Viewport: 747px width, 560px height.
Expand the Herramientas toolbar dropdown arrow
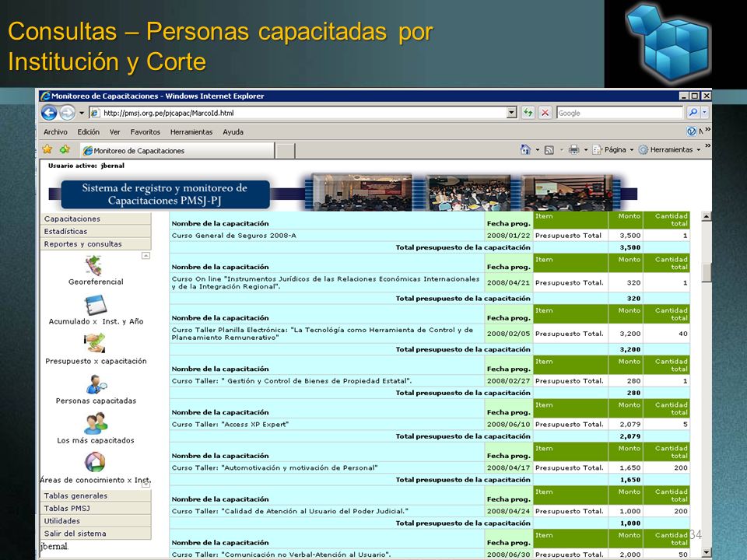pos(699,150)
